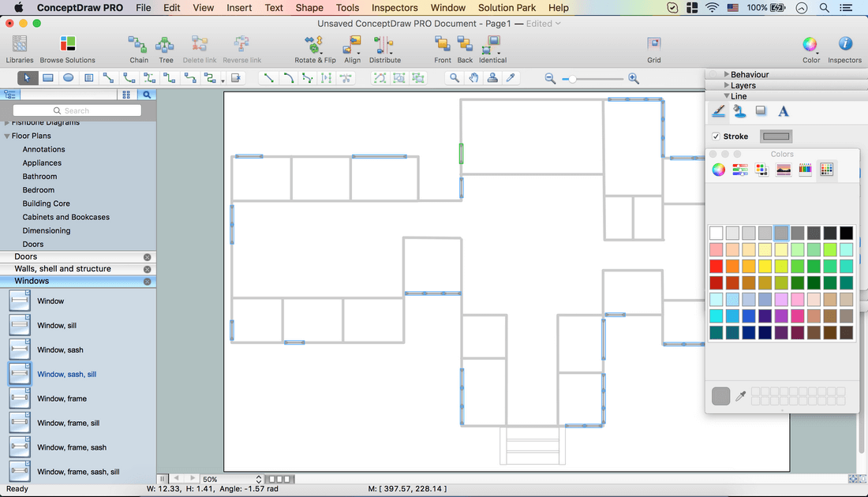Open the File menu
Viewport: 868px width, 497px height.
(144, 8)
